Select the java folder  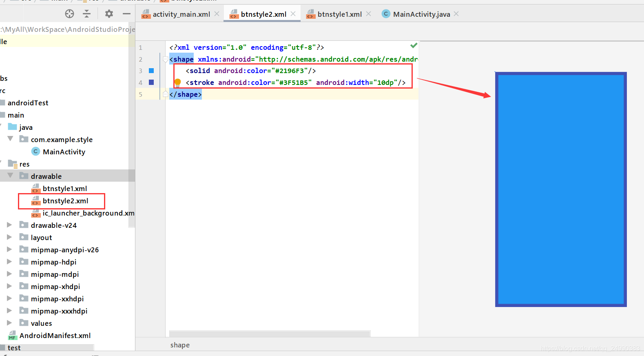click(x=26, y=127)
